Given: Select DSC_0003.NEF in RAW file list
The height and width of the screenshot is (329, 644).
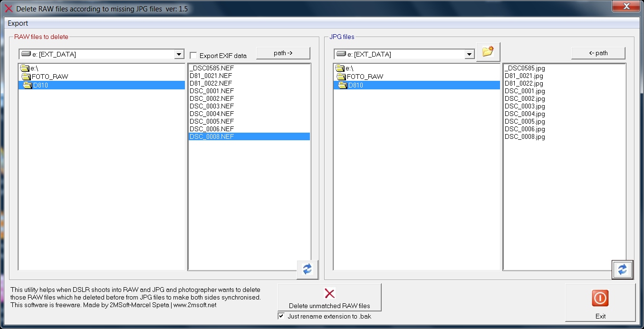Looking at the screenshot, I should 250,106.
